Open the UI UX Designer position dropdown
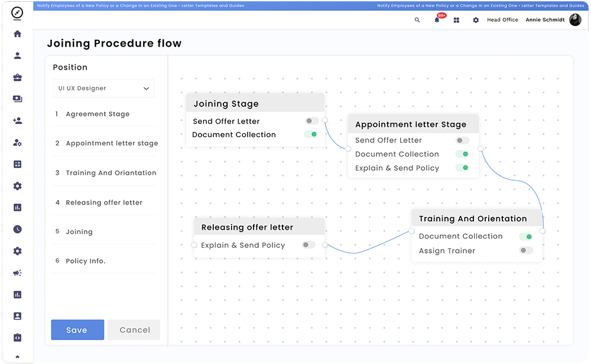Viewport: 591px width, 364px height. tap(103, 88)
